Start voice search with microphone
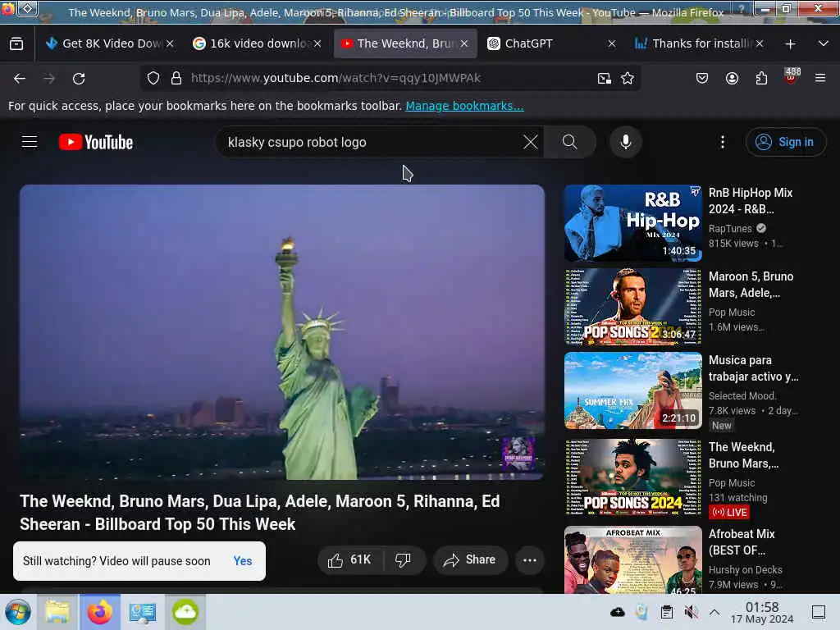 (x=626, y=142)
